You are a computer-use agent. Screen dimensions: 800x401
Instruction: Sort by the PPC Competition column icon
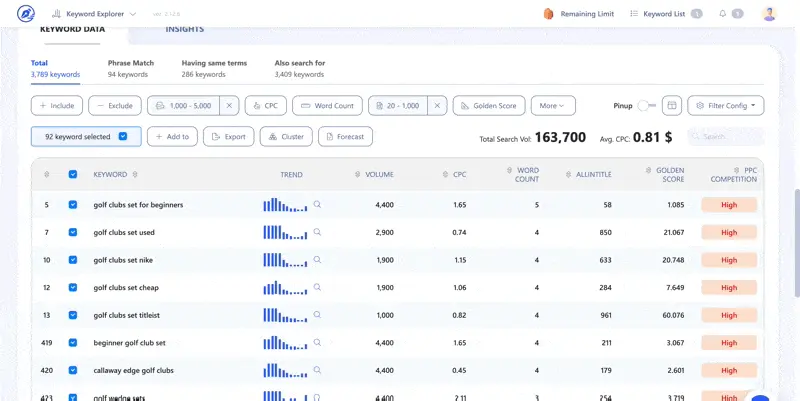click(x=736, y=170)
